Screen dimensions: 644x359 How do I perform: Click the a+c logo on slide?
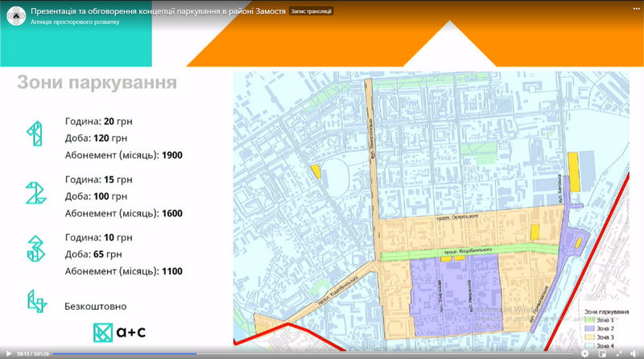(118, 332)
